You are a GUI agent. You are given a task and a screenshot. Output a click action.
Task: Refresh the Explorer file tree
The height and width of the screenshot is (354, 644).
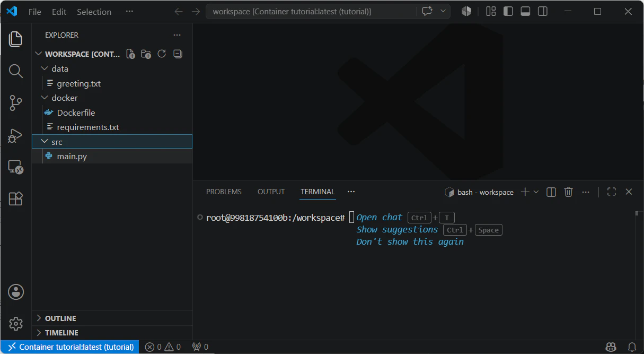click(162, 54)
